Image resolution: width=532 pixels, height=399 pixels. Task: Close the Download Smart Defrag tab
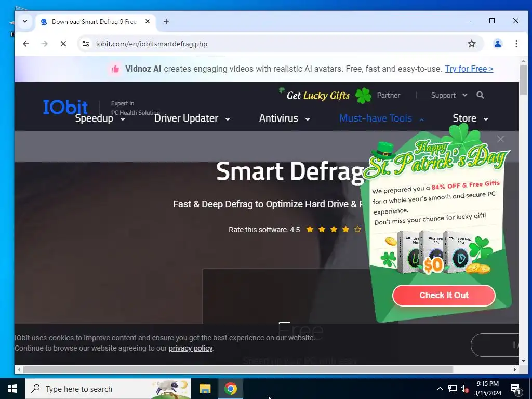click(x=148, y=21)
